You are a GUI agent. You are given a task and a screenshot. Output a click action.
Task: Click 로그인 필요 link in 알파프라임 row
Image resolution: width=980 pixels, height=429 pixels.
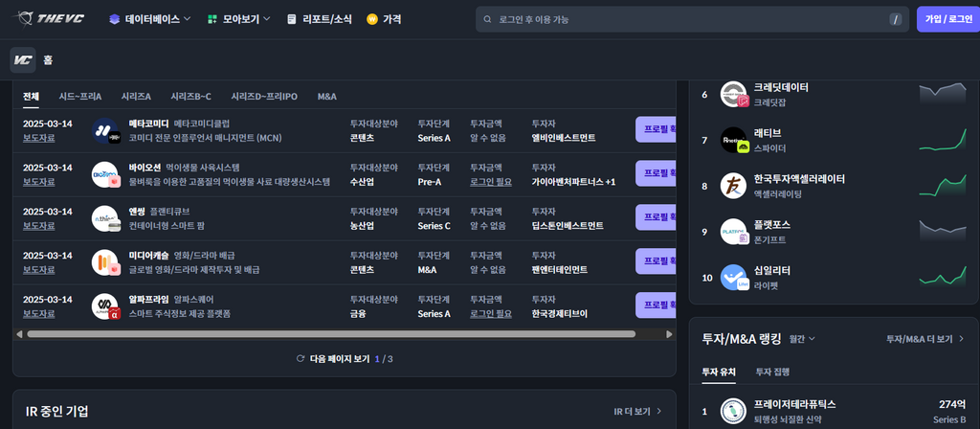[x=491, y=313]
